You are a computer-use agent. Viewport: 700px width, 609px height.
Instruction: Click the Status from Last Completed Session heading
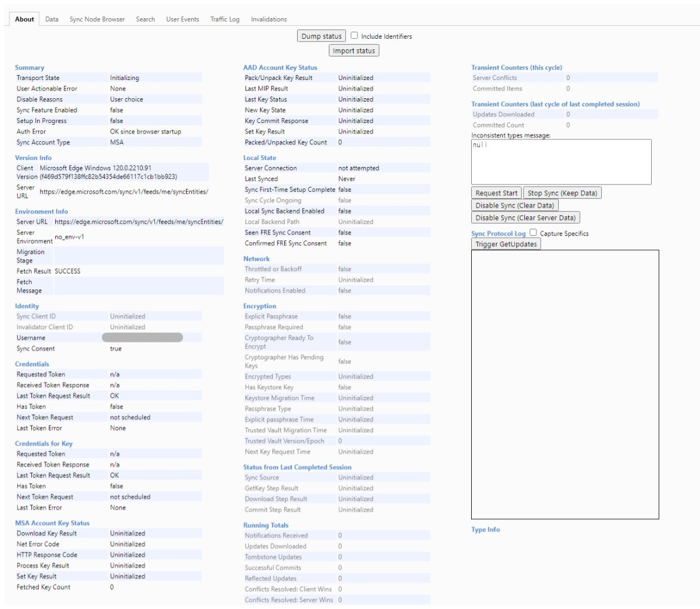[297, 467]
